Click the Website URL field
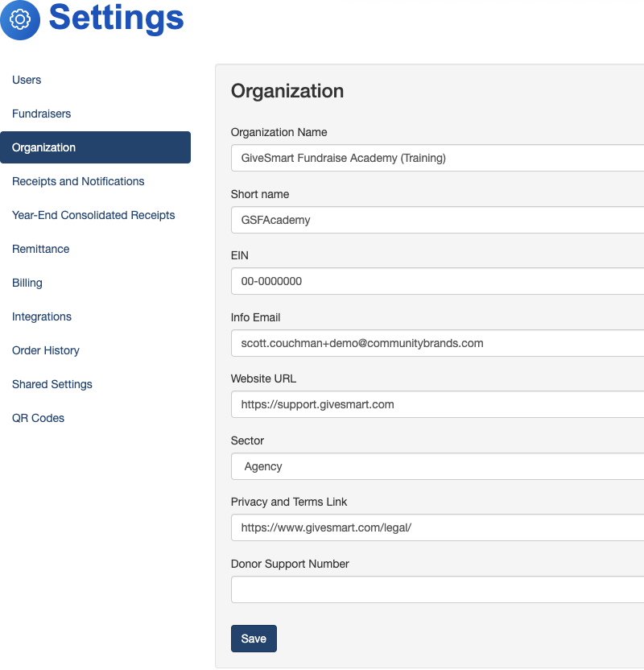 (437, 404)
